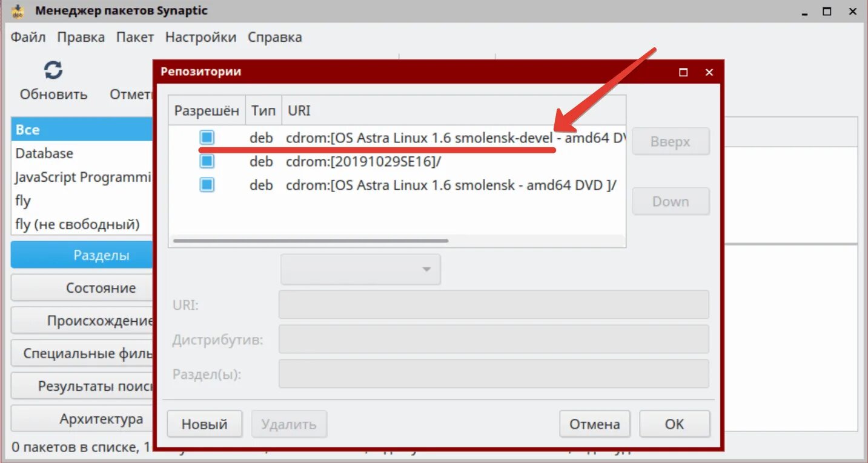Screen dimensions: 868x463
Task: Disable the smolensk-devel cdrom repository checkbox
Action: 206,138
